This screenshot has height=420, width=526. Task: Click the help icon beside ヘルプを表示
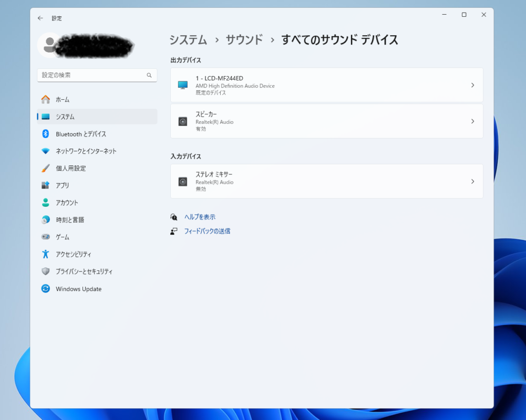coord(174,217)
